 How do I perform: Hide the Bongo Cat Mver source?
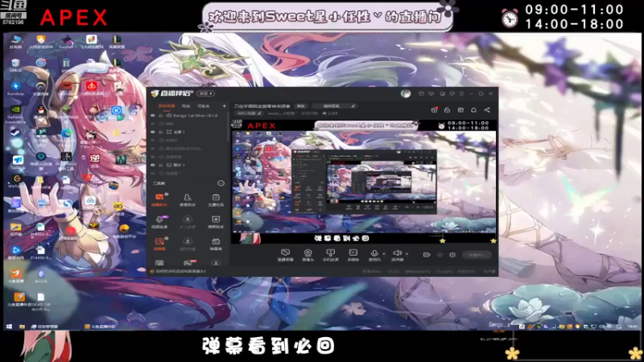(153, 116)
